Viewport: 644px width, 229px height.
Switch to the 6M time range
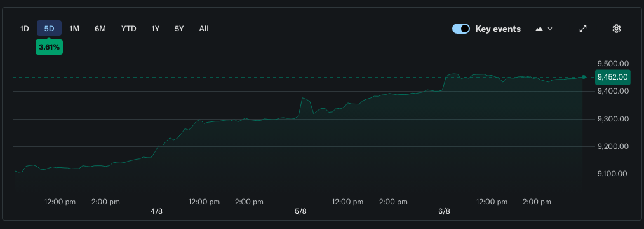tap(100, 29)
